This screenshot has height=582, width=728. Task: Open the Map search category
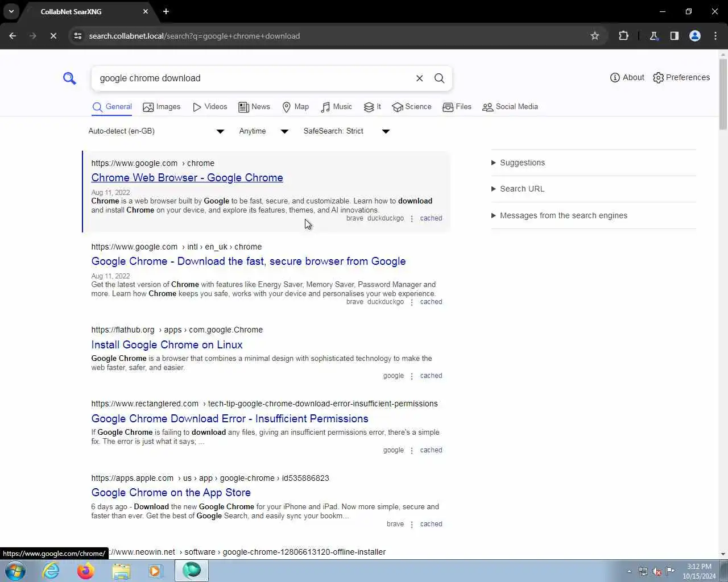[x=296, y=107]
